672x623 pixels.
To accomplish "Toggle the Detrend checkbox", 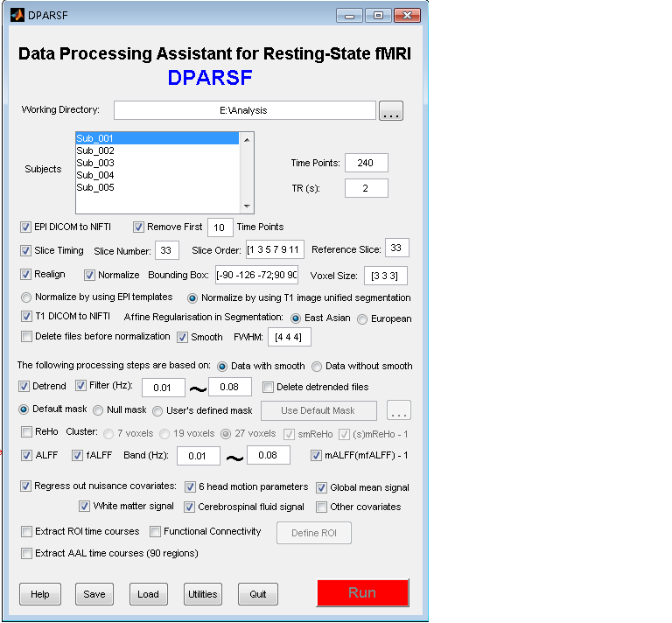I will pos(24,387).
